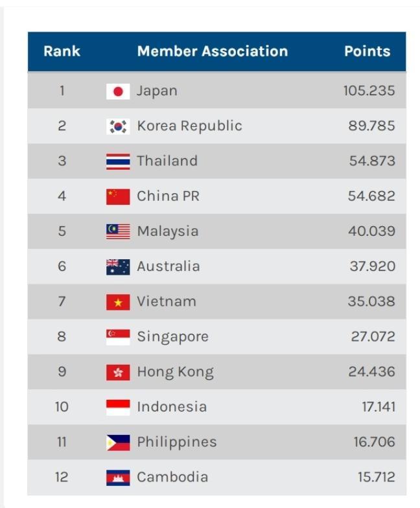Click the Points column header
The width and height of the screenshot is (420, 508).
[367, 52]
